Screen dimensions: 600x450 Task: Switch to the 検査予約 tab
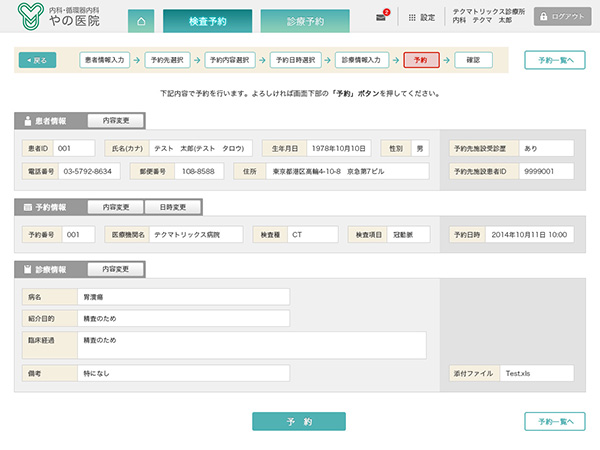[207, 21]
